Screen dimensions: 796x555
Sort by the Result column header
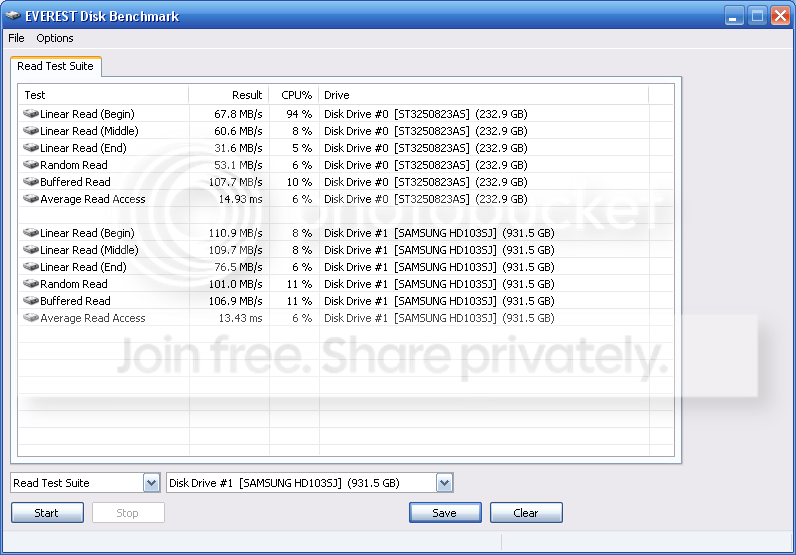coord(228,95)
